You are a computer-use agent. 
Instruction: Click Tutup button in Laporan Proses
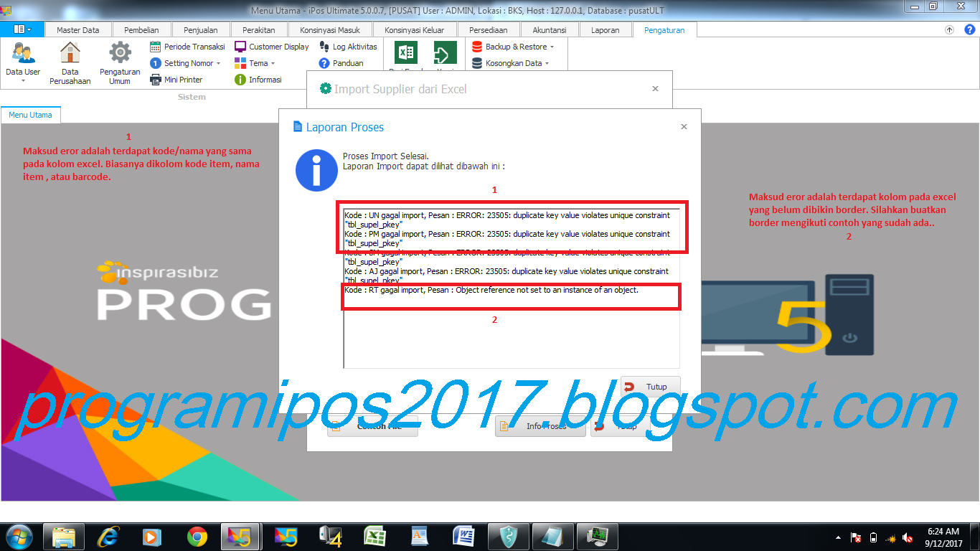point(651,387)
